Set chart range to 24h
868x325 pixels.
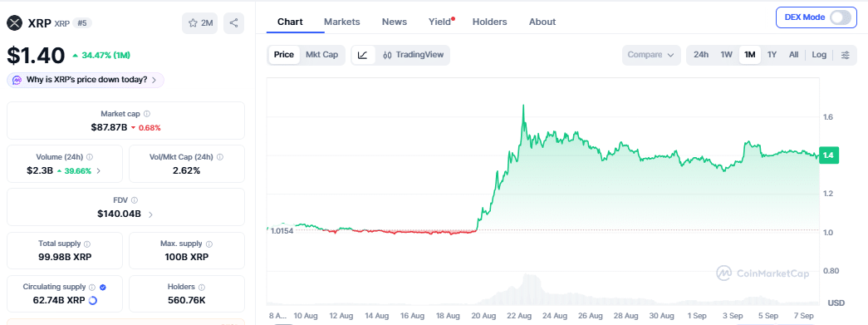[x=701, y=55]
